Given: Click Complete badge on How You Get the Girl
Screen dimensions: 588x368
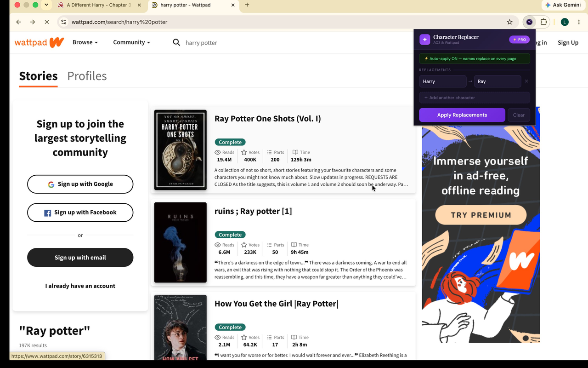Looking at the screenshot, I should tap(230, 328).
